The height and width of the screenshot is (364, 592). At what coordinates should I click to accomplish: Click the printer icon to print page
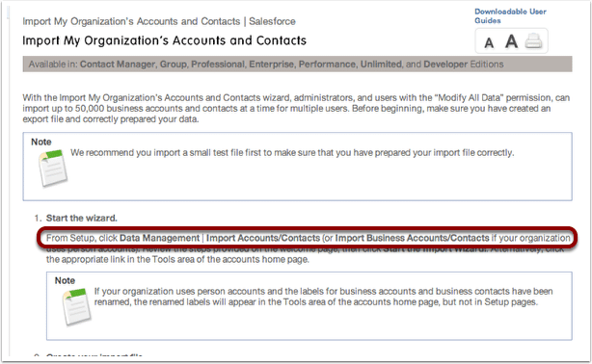(x=533, y=40)
